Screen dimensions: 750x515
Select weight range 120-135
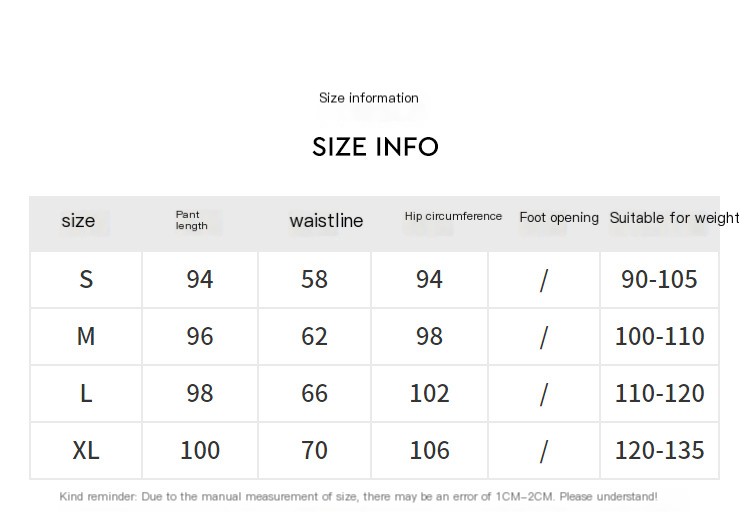coord(659,450)
